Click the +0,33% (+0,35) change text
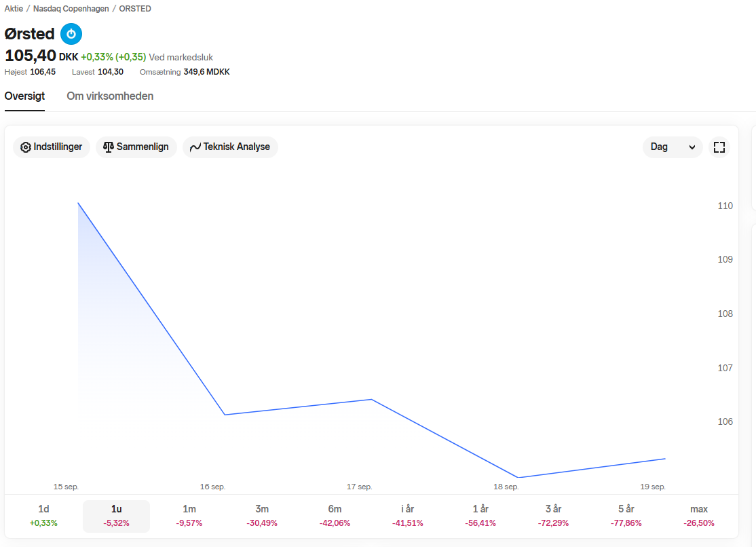 pyautogui.click(x=113, y=57)
